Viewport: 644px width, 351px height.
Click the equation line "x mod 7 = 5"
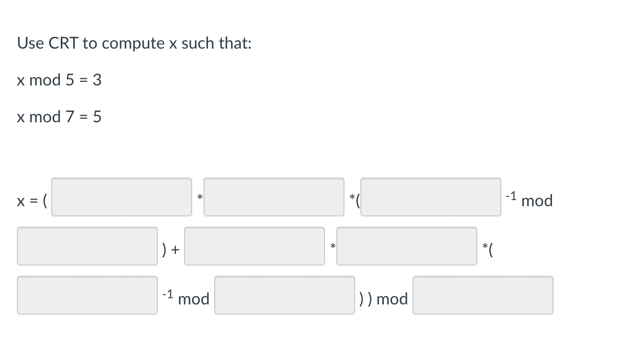point(59,117)
